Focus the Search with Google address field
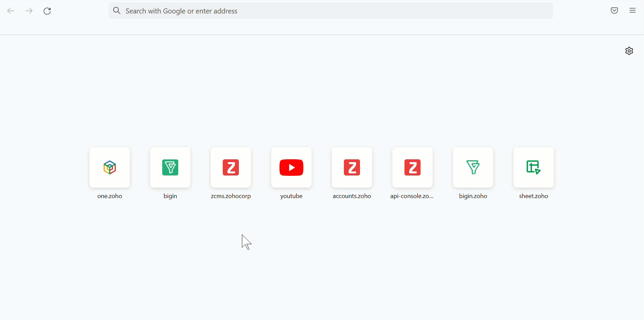The image size is (644, 320). pyautogui.click(x=330, y=11)
